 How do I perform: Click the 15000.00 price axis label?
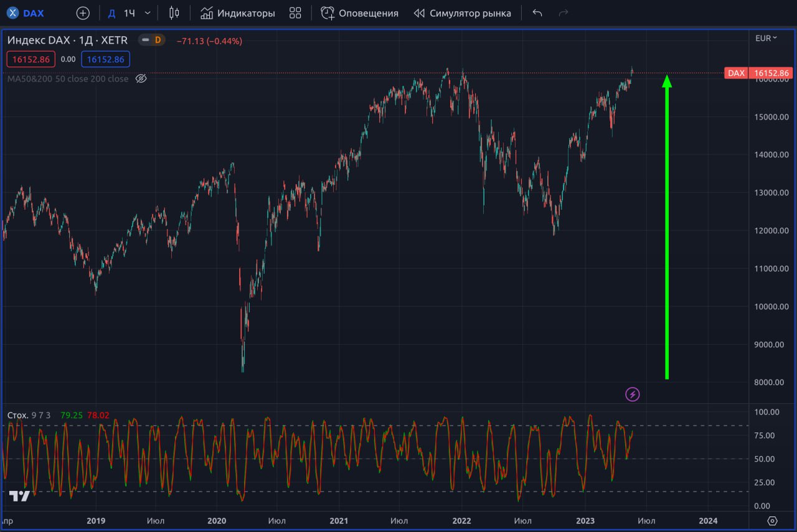pos(772,117)
